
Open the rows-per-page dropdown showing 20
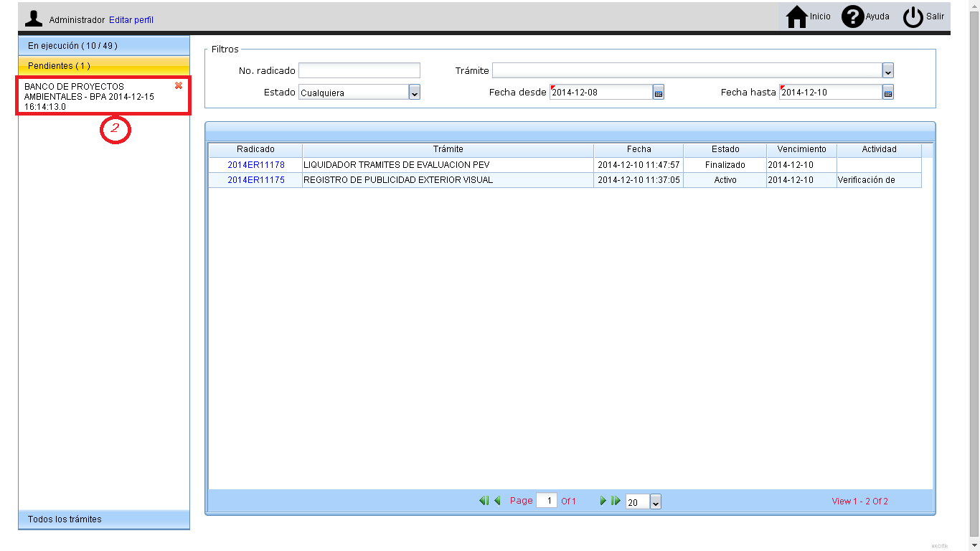[656, 502]
